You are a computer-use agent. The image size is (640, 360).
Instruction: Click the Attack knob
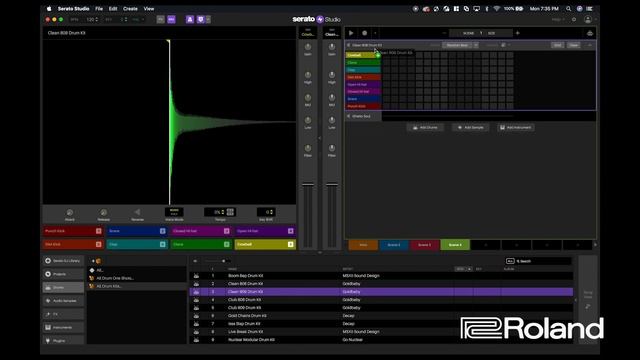coord(70,212)
